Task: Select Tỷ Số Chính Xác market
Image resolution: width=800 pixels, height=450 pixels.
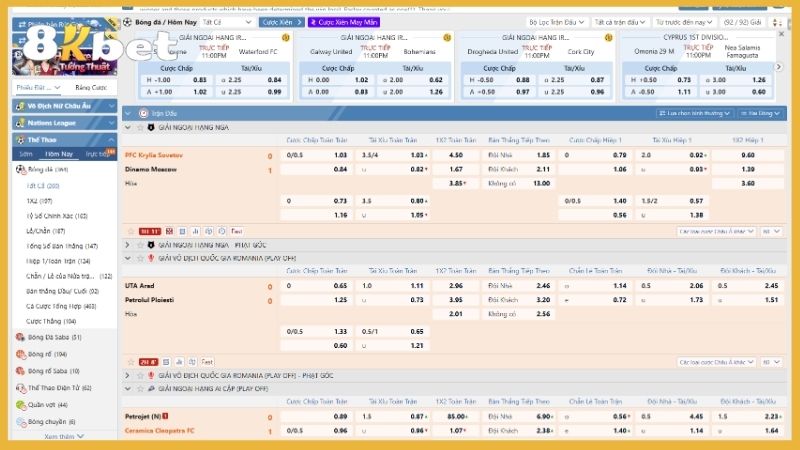Action: [57, 216]
